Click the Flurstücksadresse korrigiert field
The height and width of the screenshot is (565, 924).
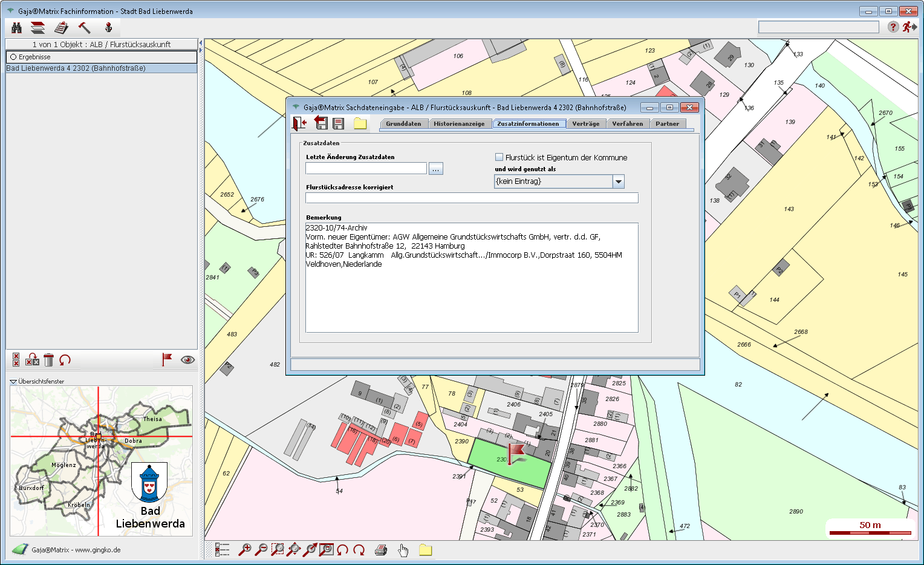[x=472, y=198]
